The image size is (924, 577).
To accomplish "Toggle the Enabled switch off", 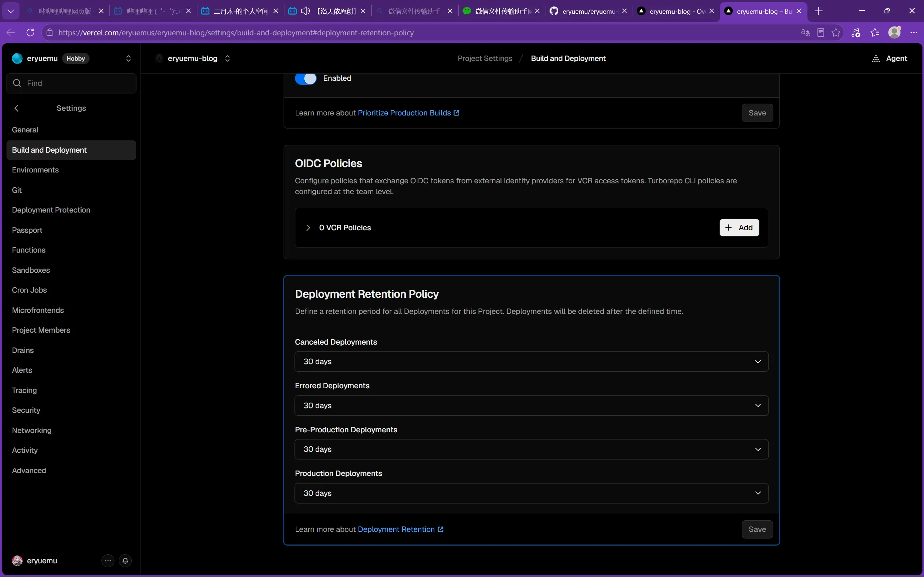I will coord(305,78).
